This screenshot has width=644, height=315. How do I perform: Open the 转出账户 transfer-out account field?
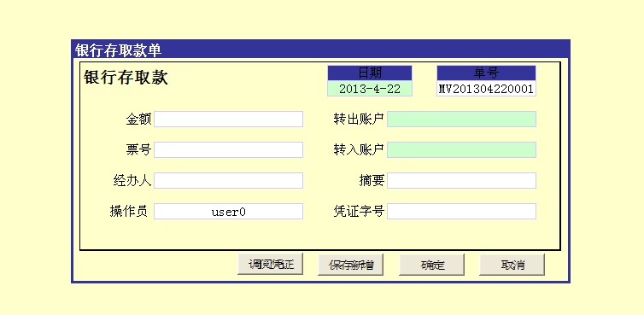coord(461,120)
